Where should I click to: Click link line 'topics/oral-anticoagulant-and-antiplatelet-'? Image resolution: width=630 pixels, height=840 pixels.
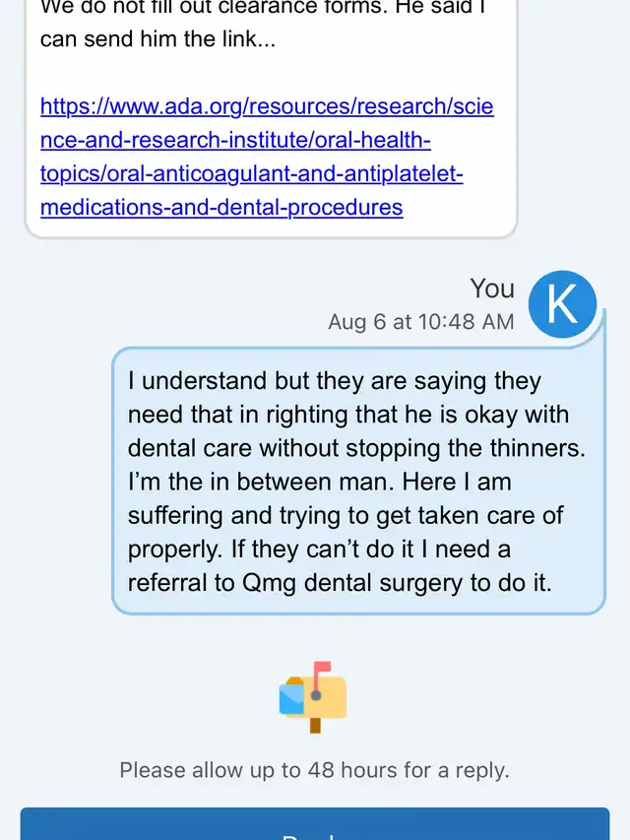pyautogui.click(x=251, y=174)
